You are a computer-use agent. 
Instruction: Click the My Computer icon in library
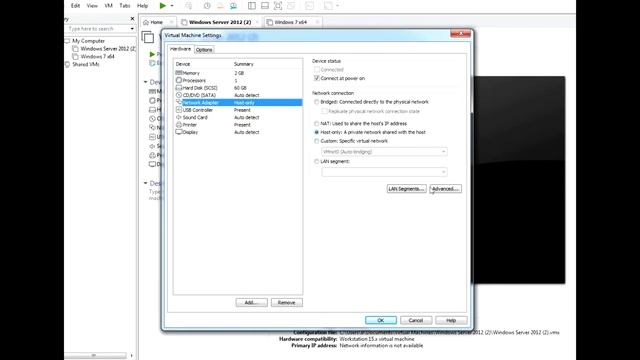click(68, 41)
